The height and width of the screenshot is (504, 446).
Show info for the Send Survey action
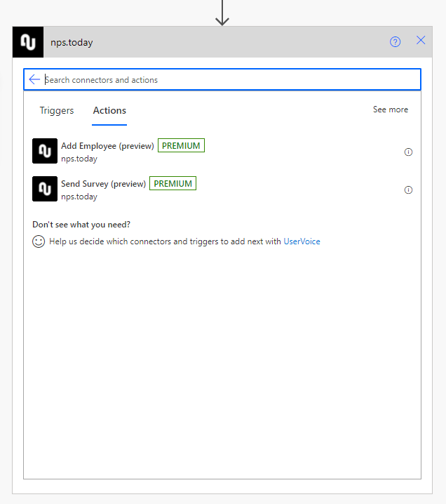click(408, 190)
